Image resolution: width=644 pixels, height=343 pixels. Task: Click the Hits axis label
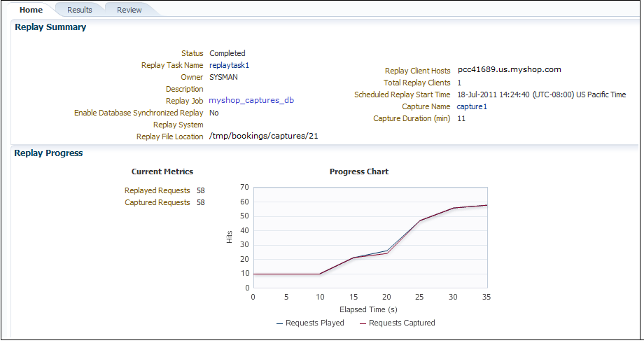(230, 237)
